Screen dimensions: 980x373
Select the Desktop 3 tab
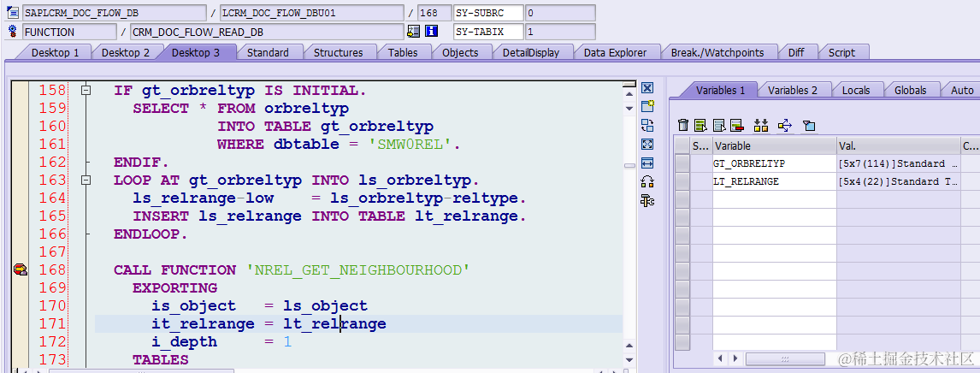196,52
